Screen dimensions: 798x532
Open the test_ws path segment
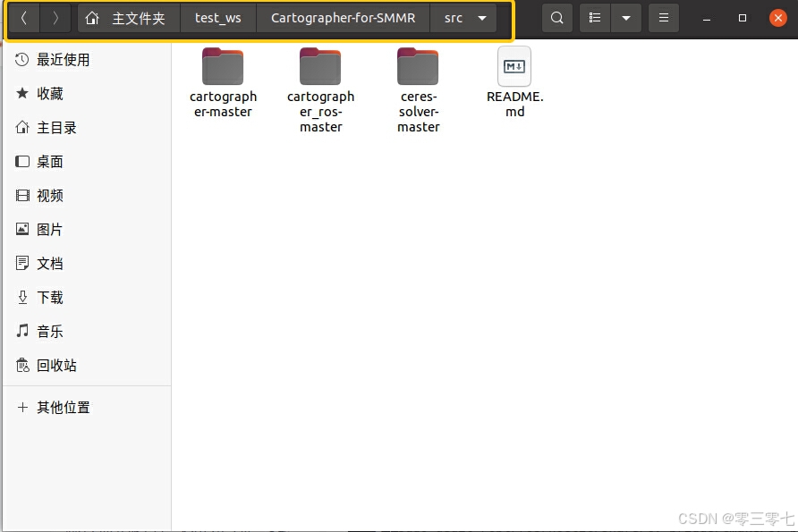[217, 18]
